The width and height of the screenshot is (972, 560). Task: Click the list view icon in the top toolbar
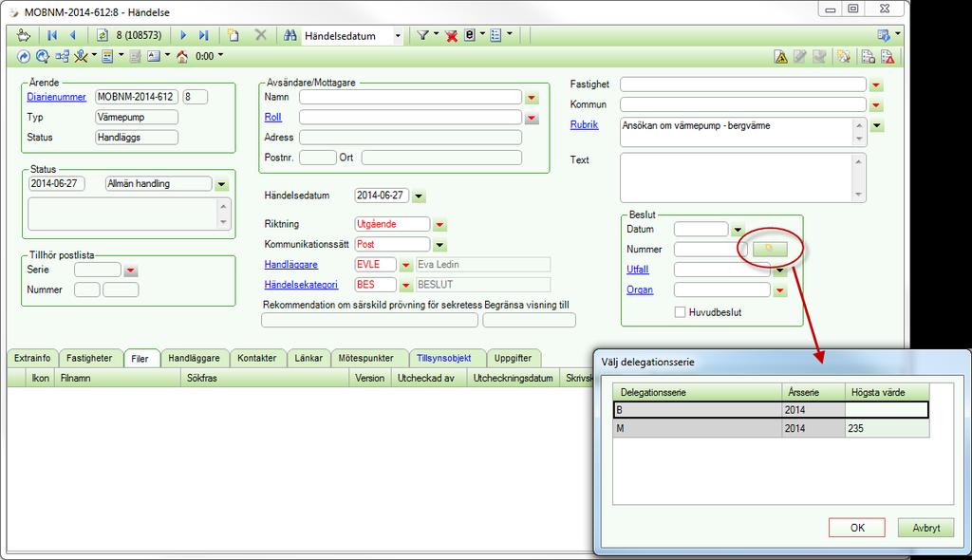(x=495, y=35)
